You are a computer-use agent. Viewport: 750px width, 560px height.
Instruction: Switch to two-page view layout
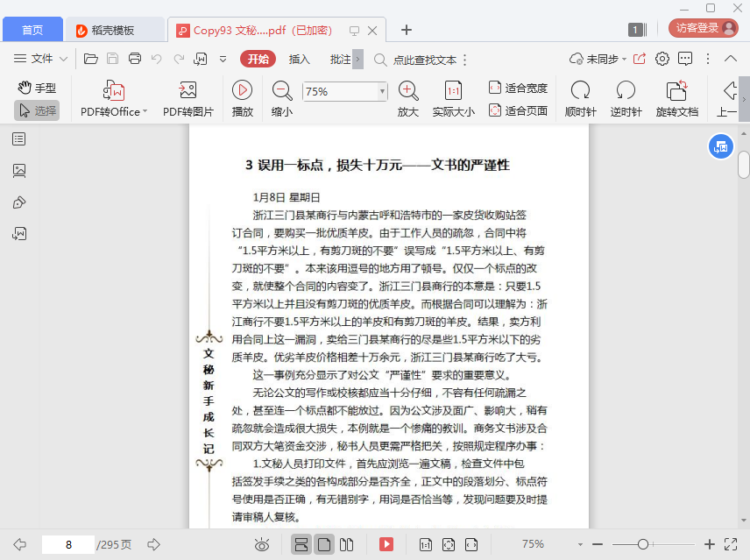pyautogui.click(x=347, y=544)
